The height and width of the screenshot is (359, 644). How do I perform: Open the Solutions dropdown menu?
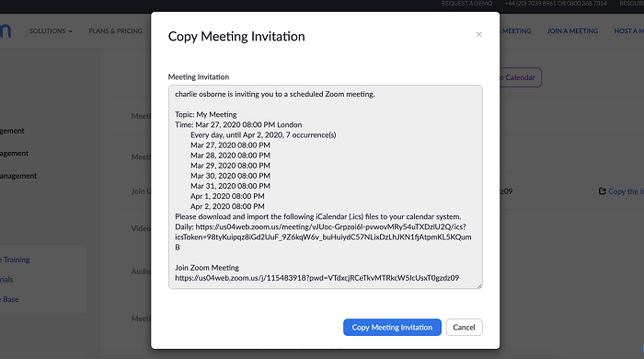tap(51, 30)
